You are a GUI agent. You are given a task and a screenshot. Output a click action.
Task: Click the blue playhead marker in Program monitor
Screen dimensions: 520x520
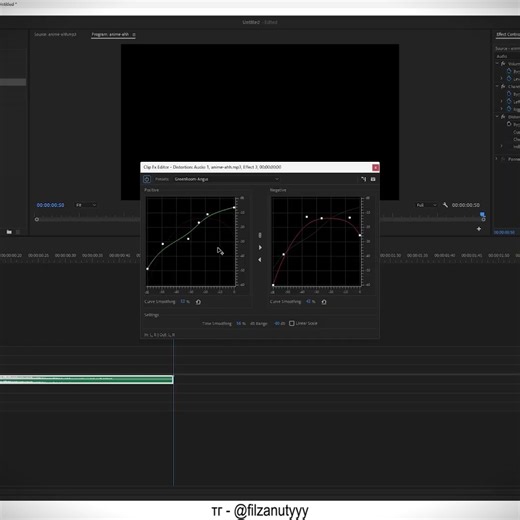[x=482, y=214]
